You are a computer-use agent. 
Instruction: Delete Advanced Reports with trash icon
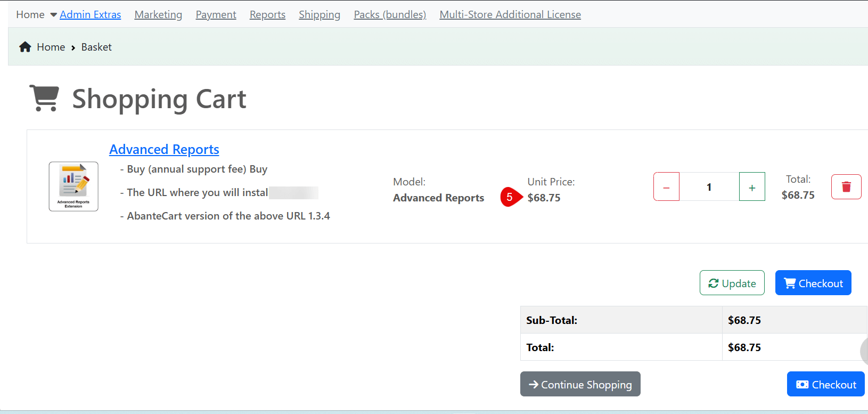coord(846,187)
